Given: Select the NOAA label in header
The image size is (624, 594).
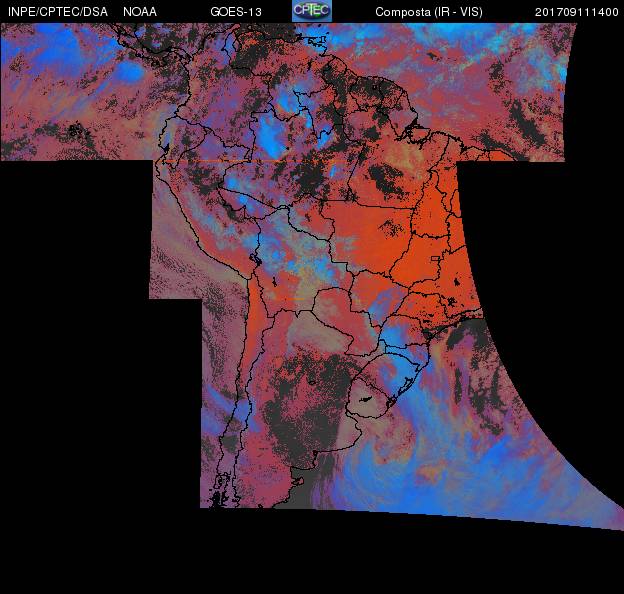Looking at the screenshot, I should [x=140, y=12].
